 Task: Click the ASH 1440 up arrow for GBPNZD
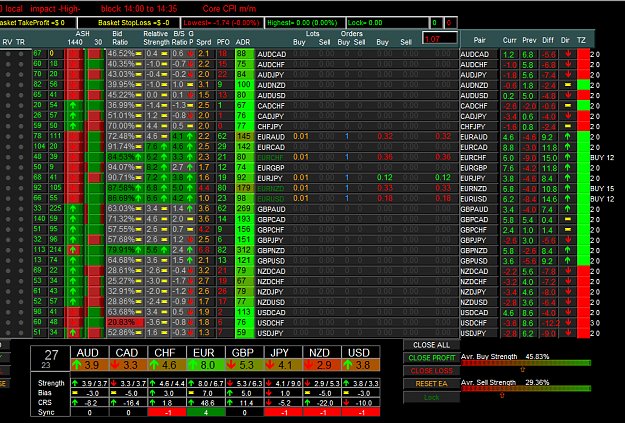(x=73, y=250)
